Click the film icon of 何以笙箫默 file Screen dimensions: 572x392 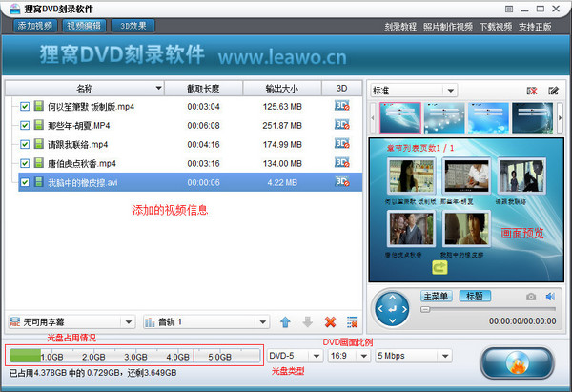click(39, 106)
